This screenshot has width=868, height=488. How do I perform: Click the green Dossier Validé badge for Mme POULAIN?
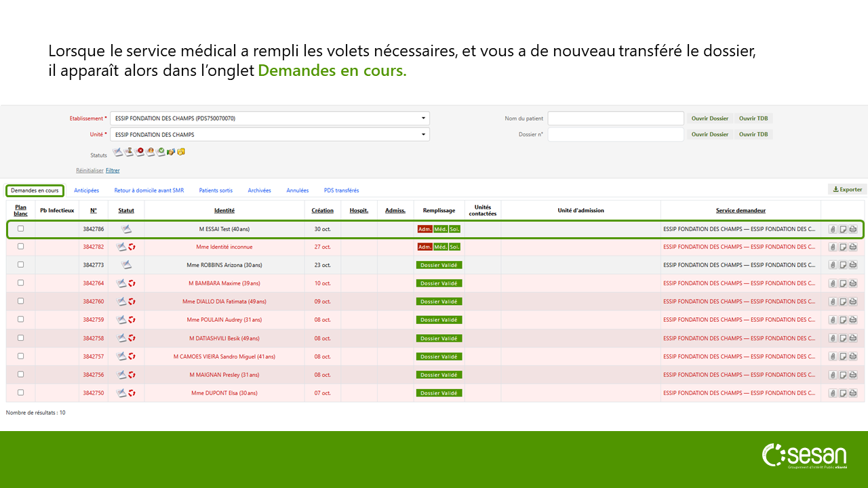click(x=439, y=320)
